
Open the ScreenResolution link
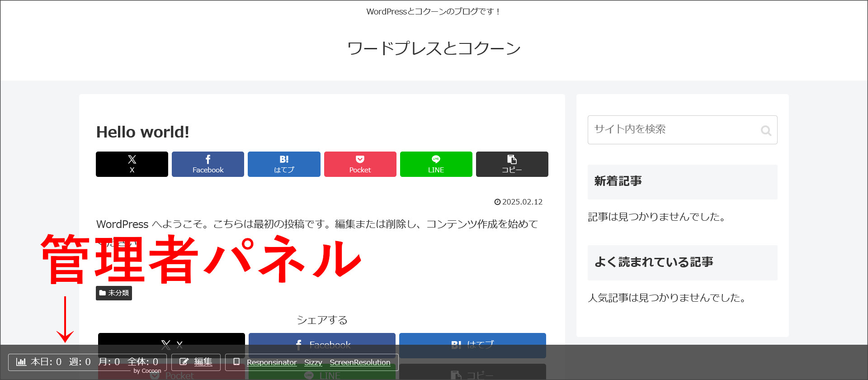[360, 362]
